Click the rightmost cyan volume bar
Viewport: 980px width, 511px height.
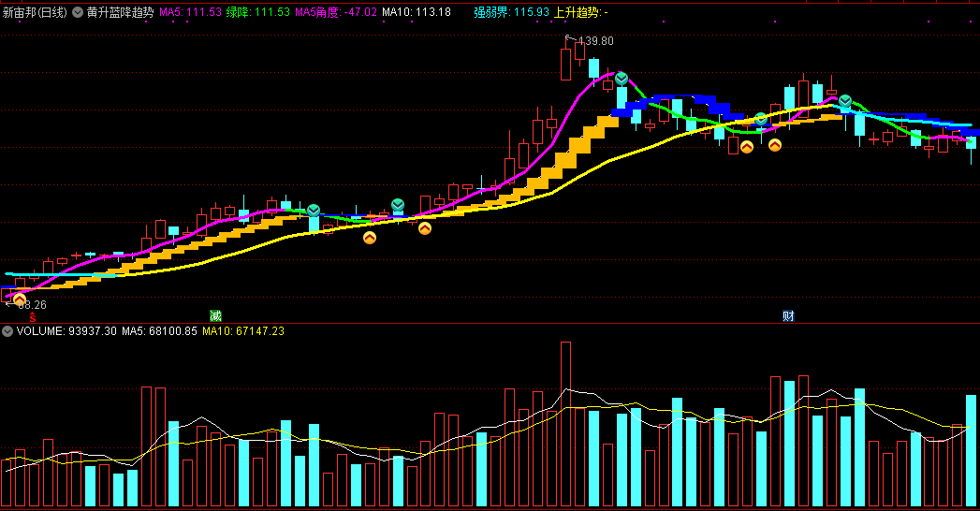(x=971, y=450)
